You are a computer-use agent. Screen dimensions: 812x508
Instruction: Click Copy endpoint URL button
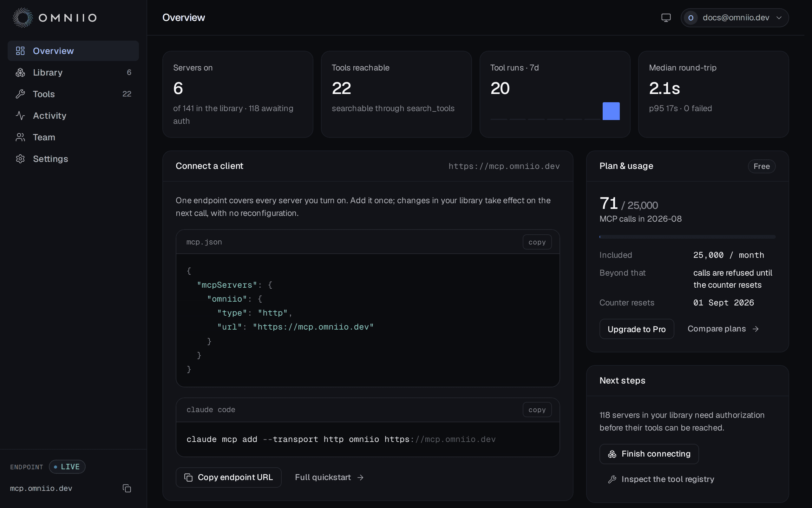[x=228, y=478]
